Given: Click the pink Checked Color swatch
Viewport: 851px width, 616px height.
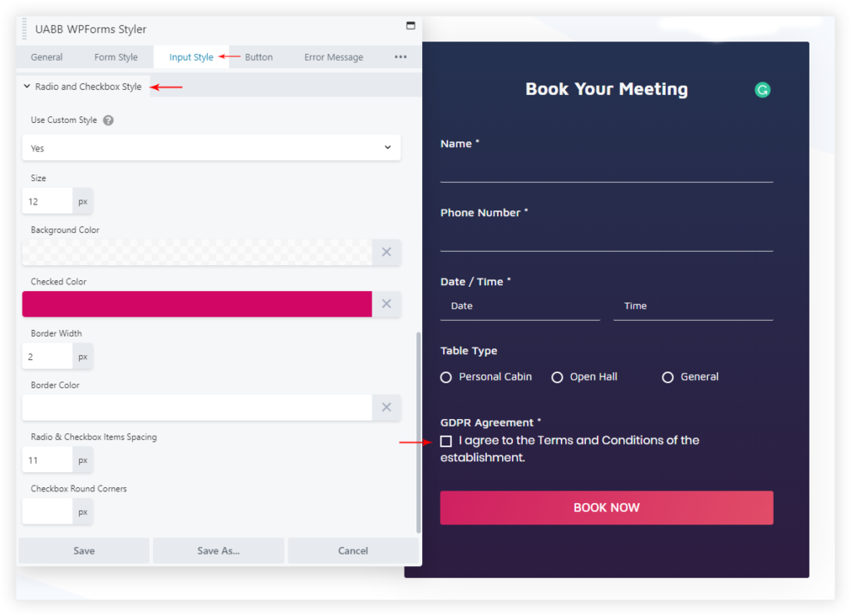Looking at the screenshot, I should [x=196, y=303].
